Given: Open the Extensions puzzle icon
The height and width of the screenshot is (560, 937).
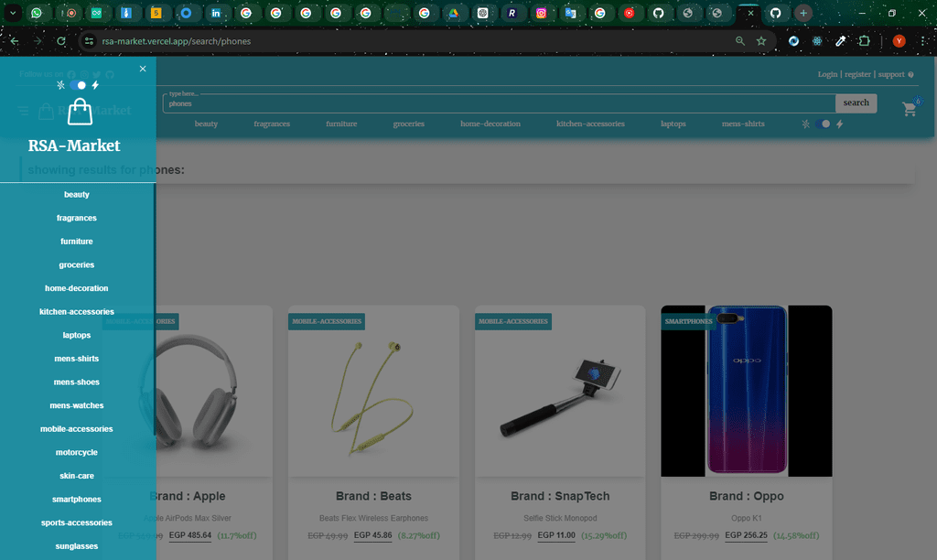Looking at the screenshot, I should click(864, 41).
